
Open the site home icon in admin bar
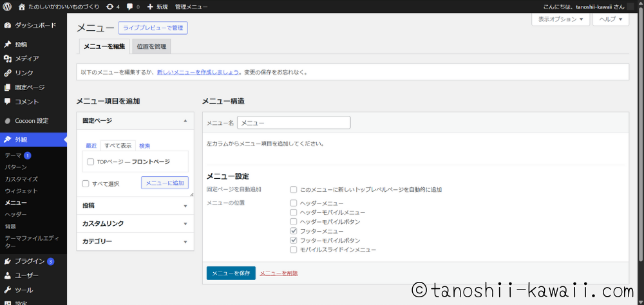pos(22,6)
